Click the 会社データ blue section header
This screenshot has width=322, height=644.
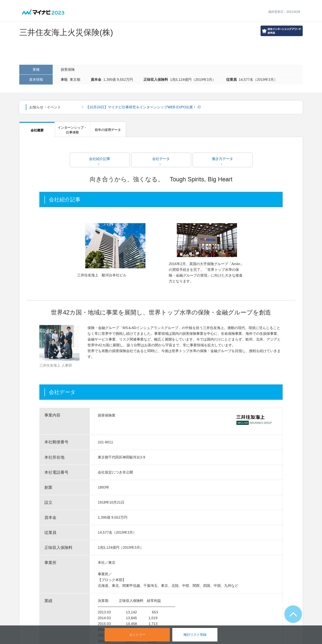(161, 392)
